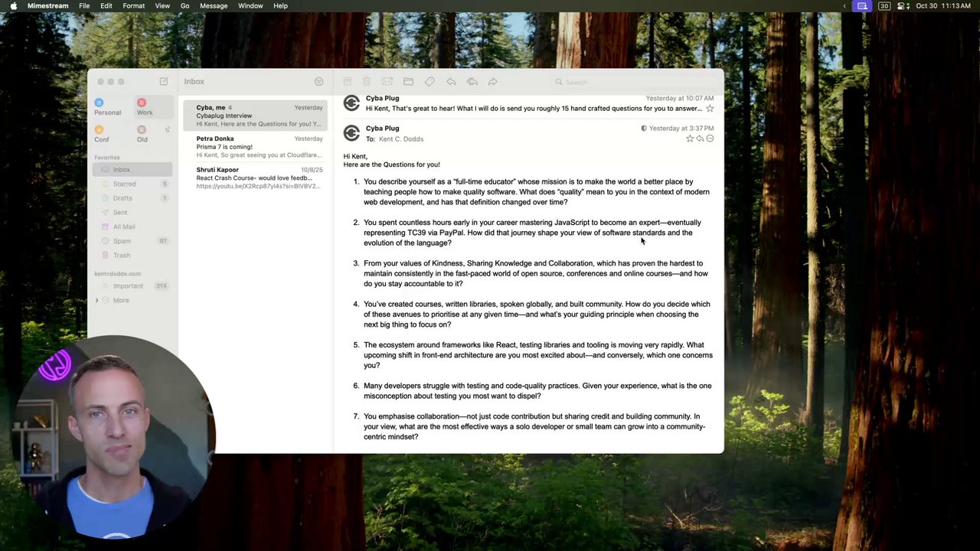This screenshot has width=980, height=551.
Task: Open more actions in the 3:37 PM header
Action: coord(710,139)
